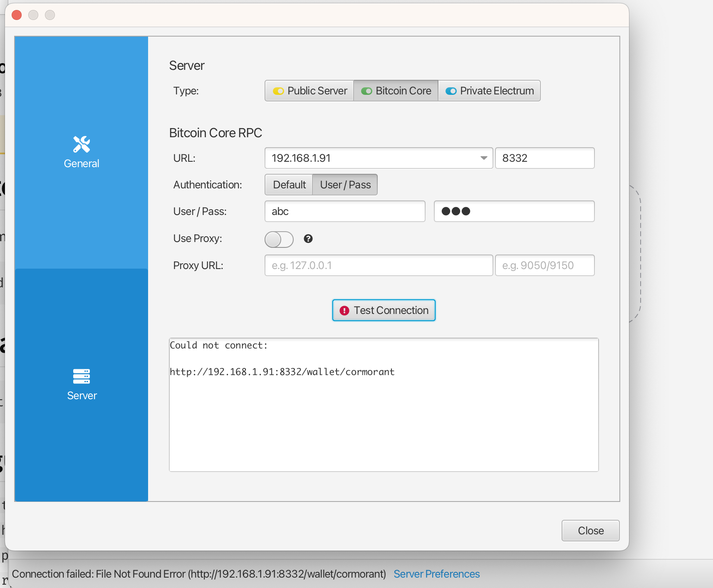Click the Proxy URL placeholder field
713x588 pixels.
point(379,265)
